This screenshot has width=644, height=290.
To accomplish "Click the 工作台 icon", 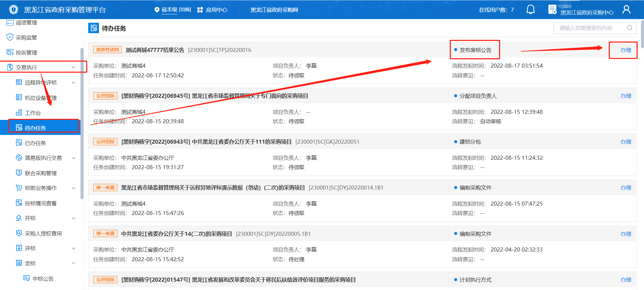I will [x=19, y=113].
